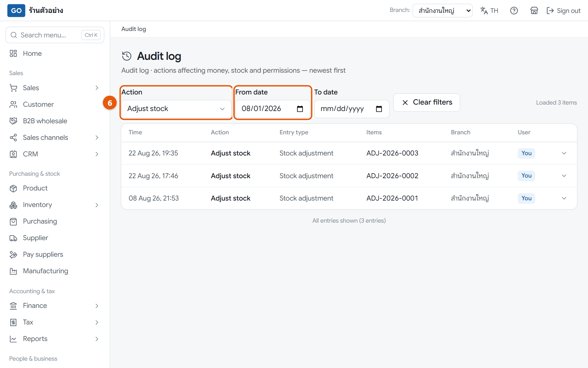Image resolution: width=588 pixels, height=368 pixels.
Task: Click the From date field 08/01/2026
Action: pyautogui.click(x=273, y=109)
